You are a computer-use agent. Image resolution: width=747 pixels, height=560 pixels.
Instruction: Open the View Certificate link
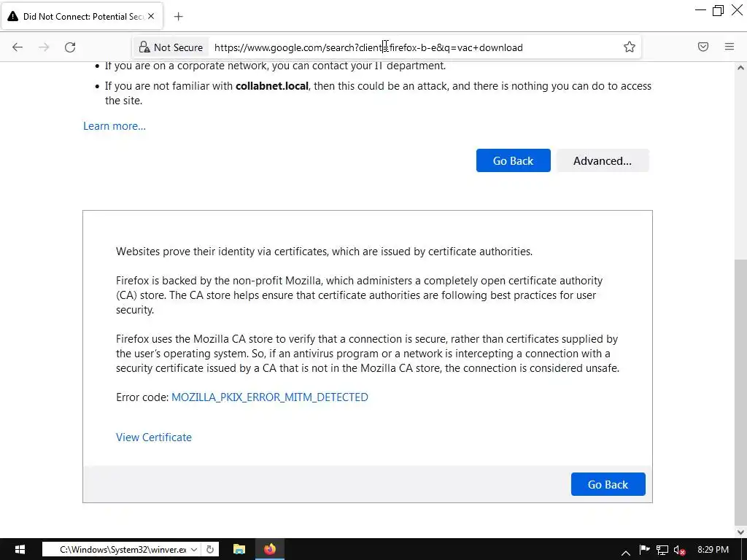pos(154,437)
